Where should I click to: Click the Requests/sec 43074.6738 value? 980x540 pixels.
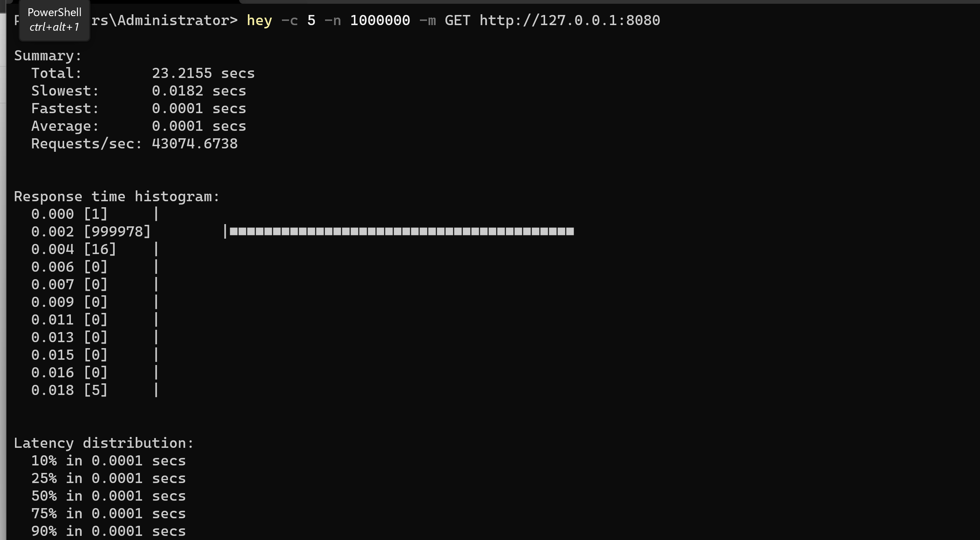point(195,144)
